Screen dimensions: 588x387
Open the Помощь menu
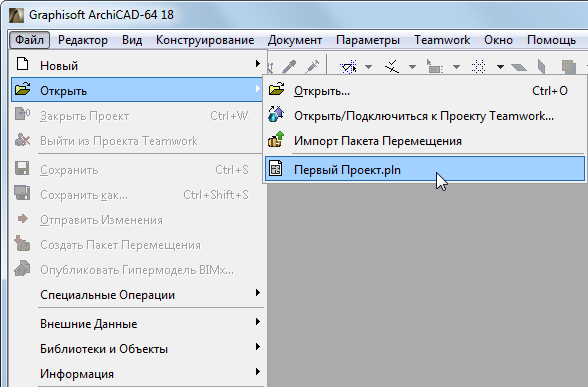click(x=551, y=40)
